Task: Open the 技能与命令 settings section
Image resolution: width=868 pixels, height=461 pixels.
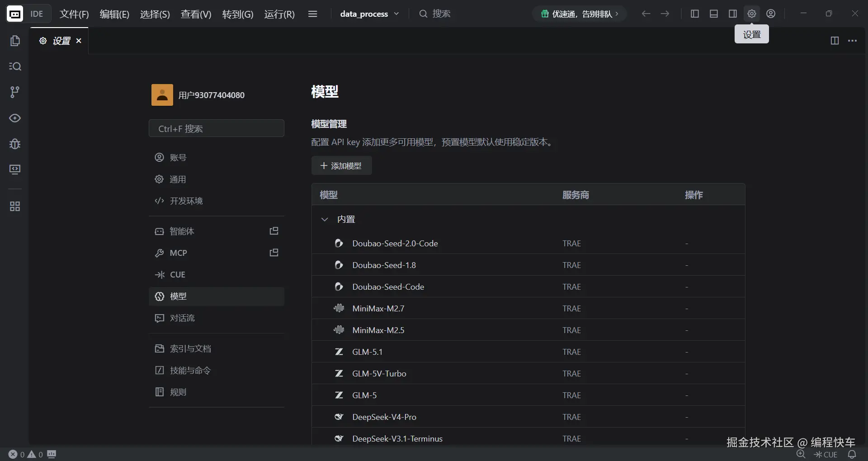Action: 217,370
